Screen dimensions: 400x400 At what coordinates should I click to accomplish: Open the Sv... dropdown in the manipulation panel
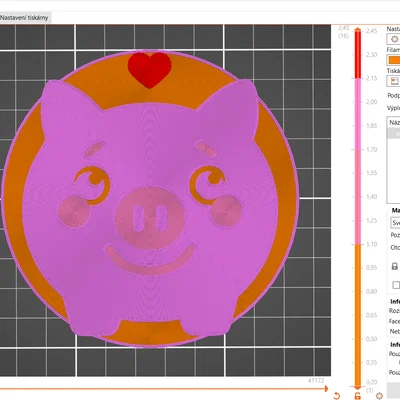point(395,223)
